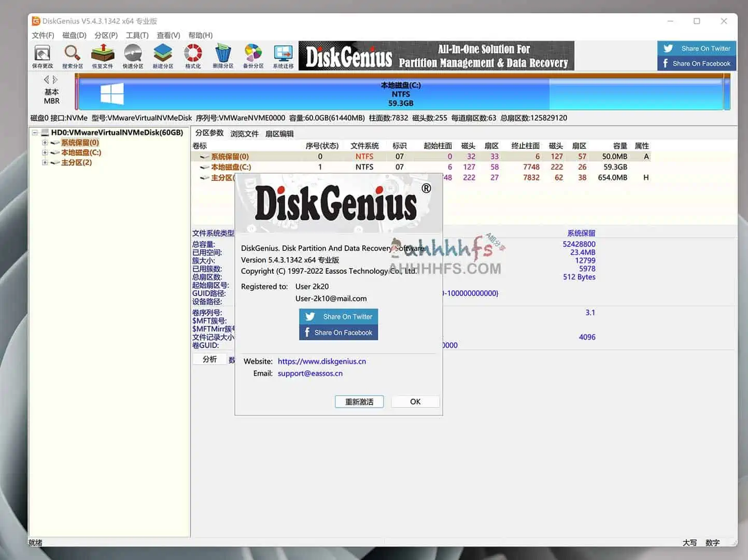The width and height of the screenshot is (748, 560).
Task: Click the 大写 caps lock indicator
Action: coord(689,542)
